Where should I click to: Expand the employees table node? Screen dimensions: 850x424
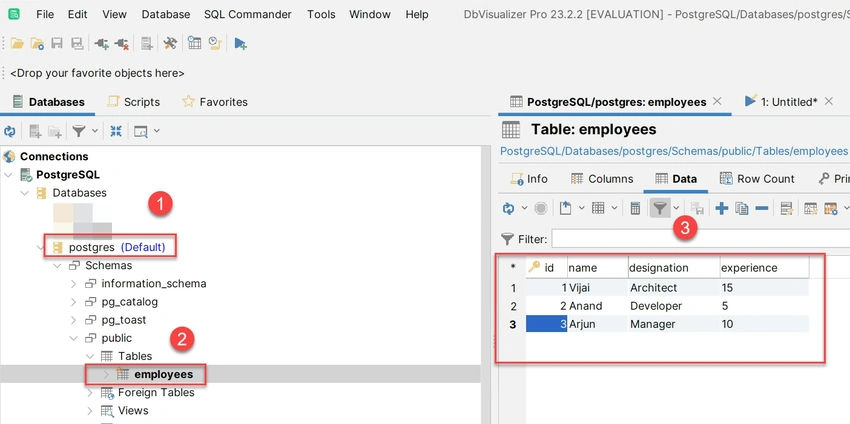pos(106,374)
